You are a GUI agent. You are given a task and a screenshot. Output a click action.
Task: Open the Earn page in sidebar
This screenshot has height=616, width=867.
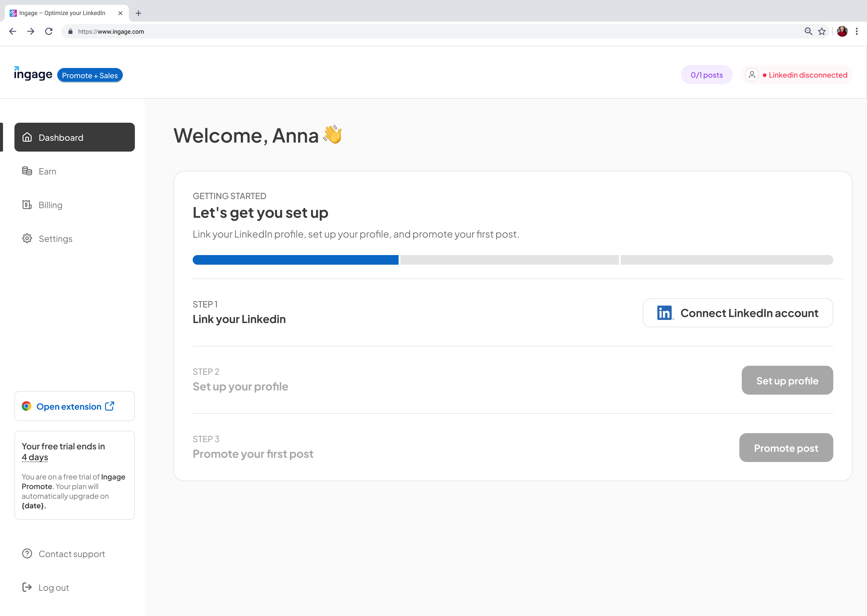48,171
